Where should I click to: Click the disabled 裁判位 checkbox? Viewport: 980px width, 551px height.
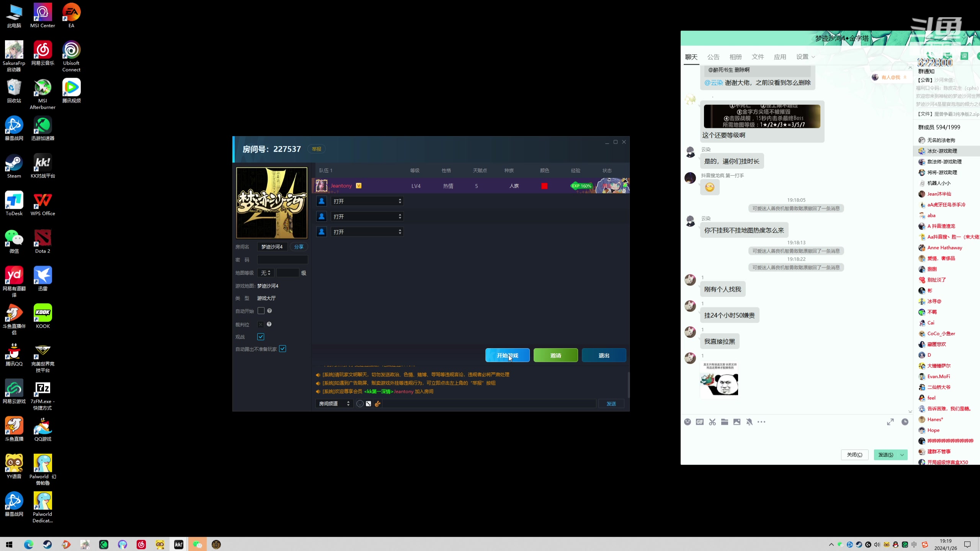point(260,324)
